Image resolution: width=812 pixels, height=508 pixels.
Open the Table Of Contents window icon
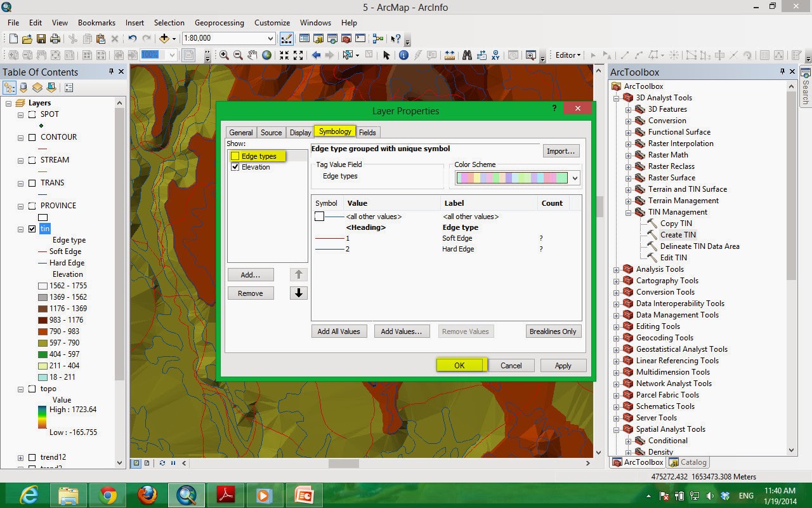pyautogui.click(x=304, y=39)
